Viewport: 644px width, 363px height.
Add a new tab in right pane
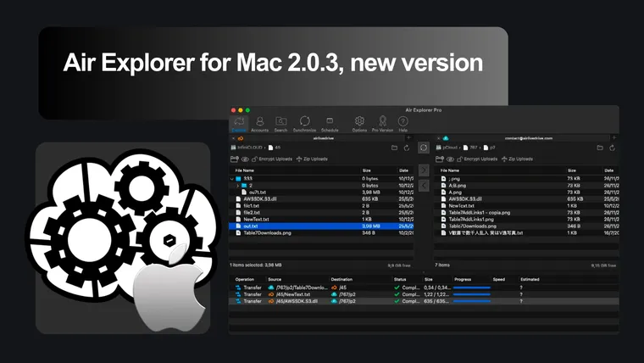point(614,137)
